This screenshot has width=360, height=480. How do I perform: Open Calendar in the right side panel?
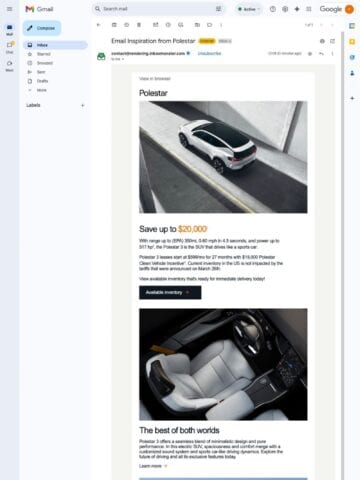pyautogui.click(x=352, y=26)
